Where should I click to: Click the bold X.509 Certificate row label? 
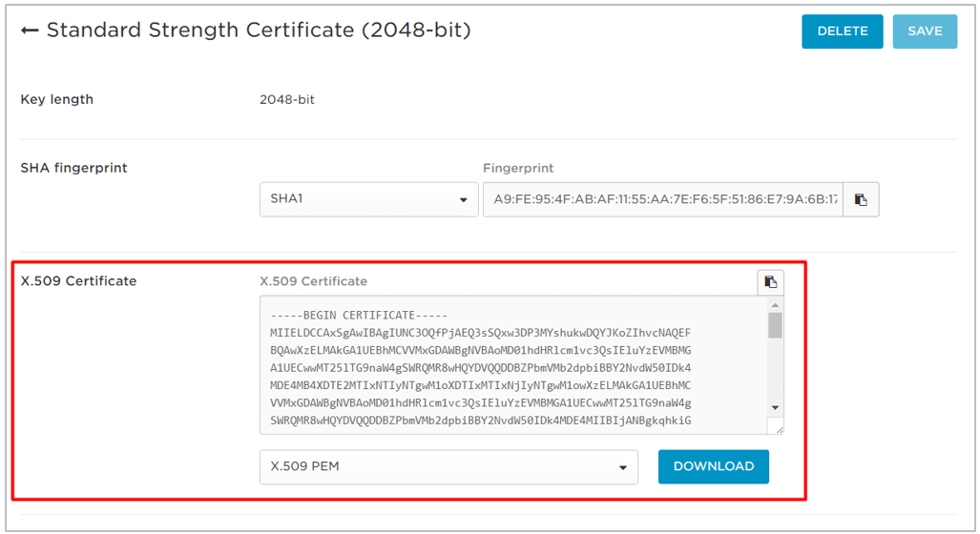click(78, 281)
